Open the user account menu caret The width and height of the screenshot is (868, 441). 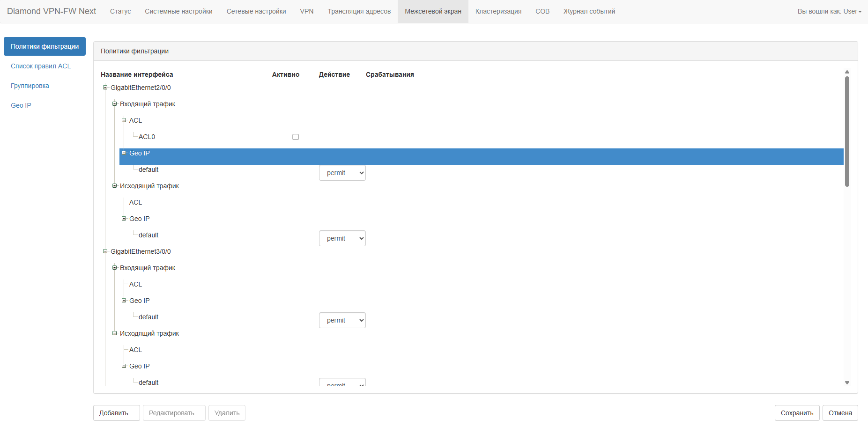860,12
